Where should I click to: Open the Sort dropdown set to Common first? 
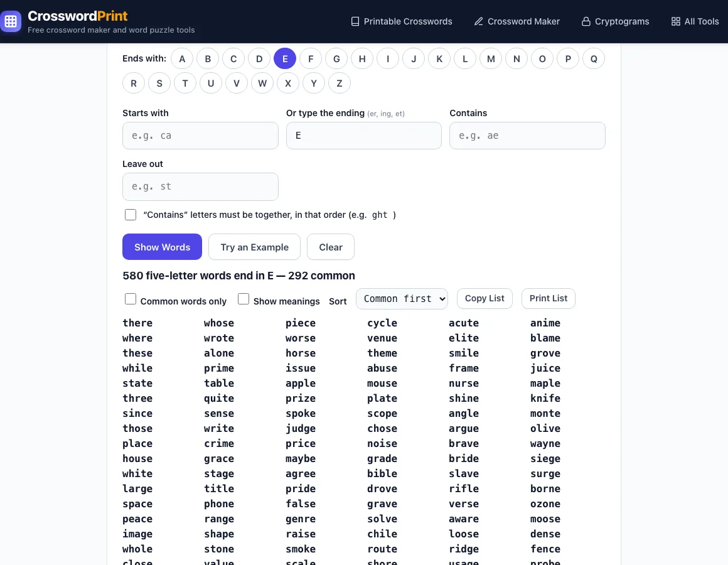click(402, 299)
